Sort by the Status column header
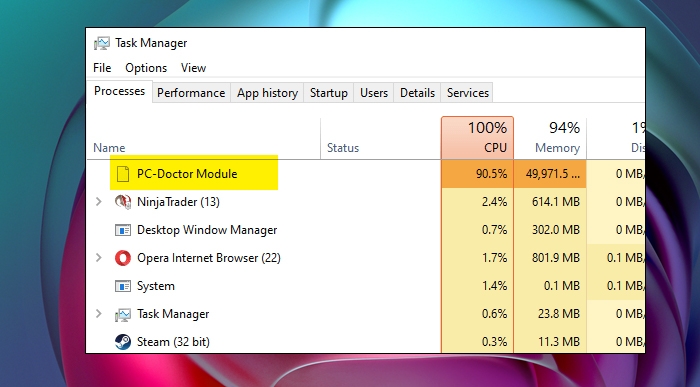 [343, 148]
